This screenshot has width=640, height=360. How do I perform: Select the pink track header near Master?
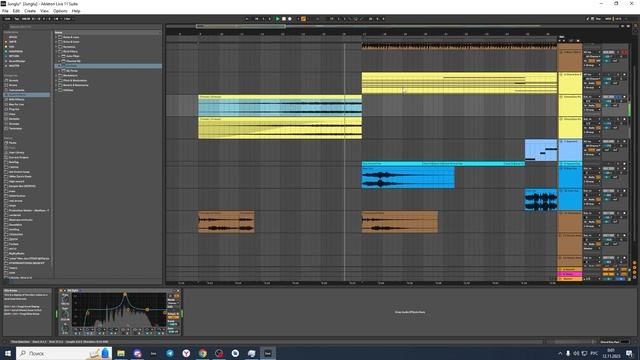[x=570, y=274]
